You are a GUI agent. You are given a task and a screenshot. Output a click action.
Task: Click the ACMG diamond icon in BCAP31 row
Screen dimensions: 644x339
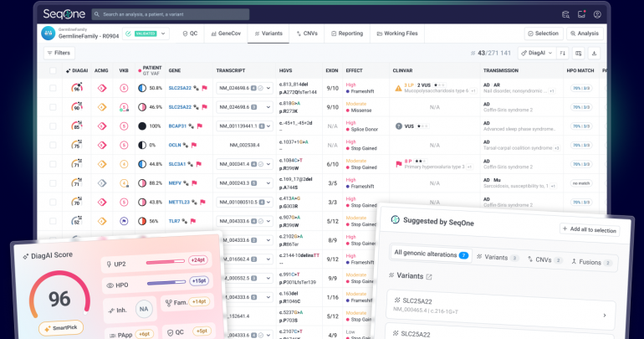(102, 126)
